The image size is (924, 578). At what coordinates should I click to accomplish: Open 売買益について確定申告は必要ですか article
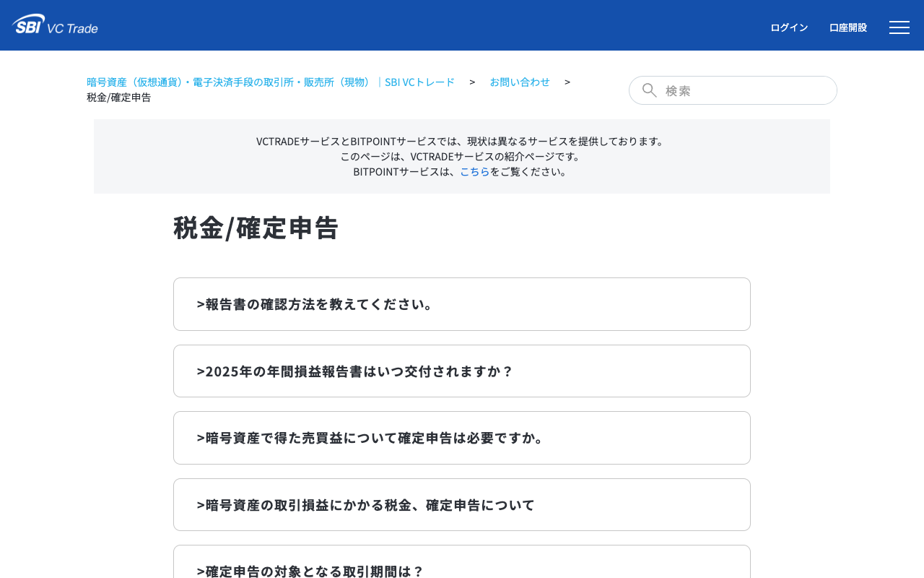coord(462,438)
